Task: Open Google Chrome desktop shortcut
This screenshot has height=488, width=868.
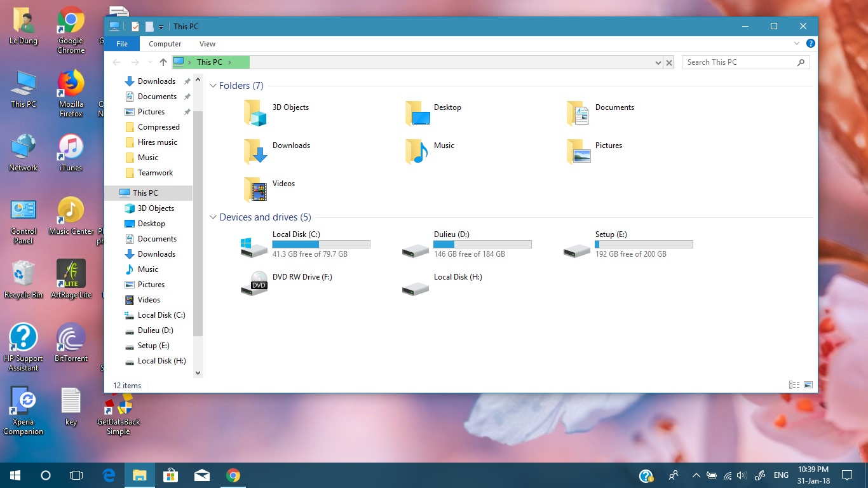Action: 71,30
